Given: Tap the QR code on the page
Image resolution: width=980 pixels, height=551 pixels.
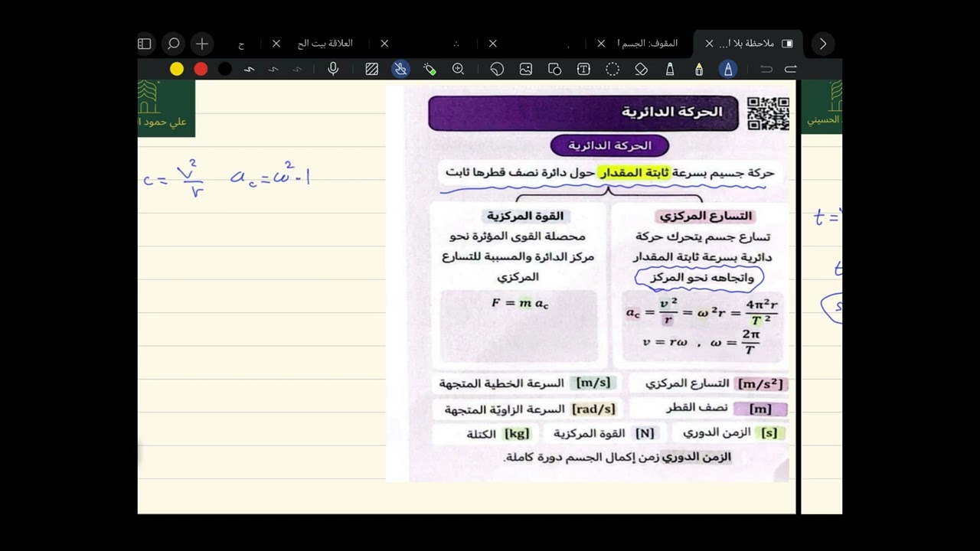Looking at the screenshot, I should [x=767, y=113].
